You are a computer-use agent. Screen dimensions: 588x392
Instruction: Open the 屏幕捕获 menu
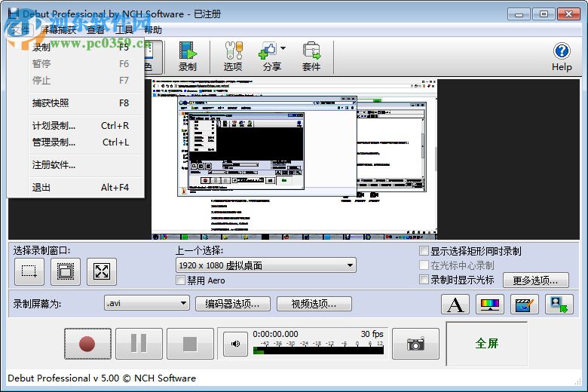tap(58, 29)
